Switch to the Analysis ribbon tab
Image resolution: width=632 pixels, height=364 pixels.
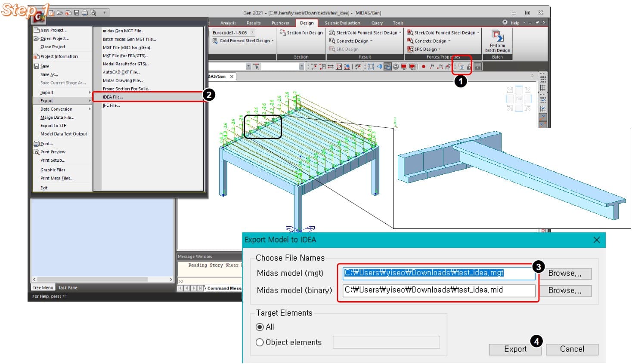[228, 23]
